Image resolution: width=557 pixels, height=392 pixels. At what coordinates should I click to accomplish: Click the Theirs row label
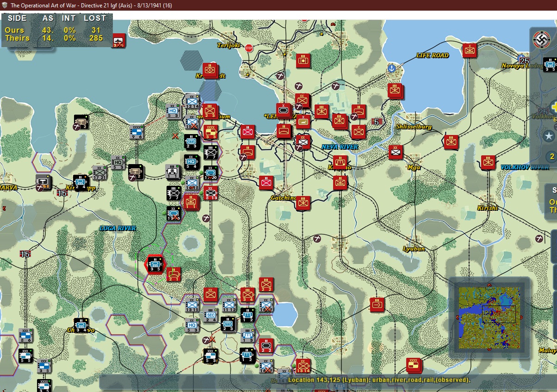[17, 38]
